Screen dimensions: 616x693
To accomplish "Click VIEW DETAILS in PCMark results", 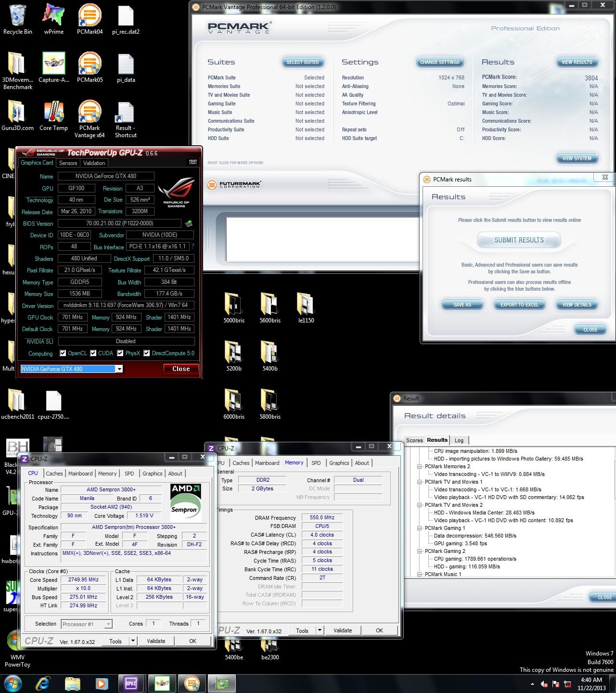I will tap(577, 305).
